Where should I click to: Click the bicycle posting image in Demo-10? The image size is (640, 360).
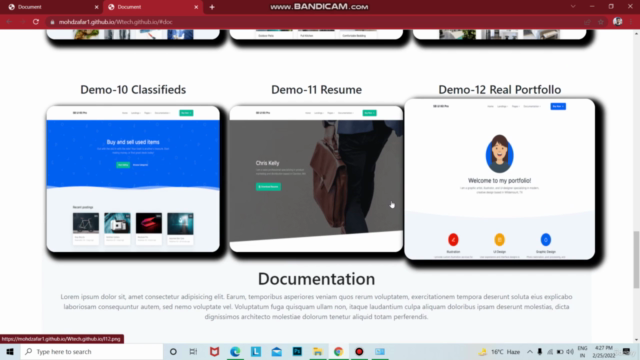[x=86, y=223]
